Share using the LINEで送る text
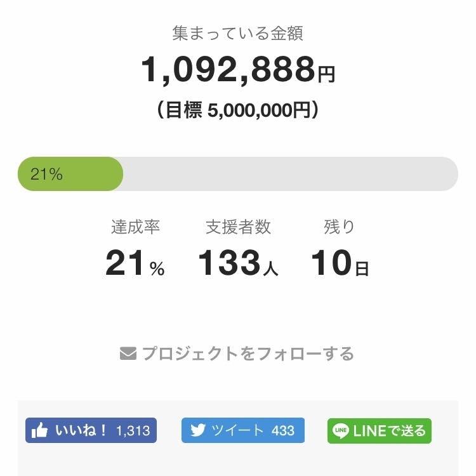This screenshot has width=476, height=476. point(389,431)
